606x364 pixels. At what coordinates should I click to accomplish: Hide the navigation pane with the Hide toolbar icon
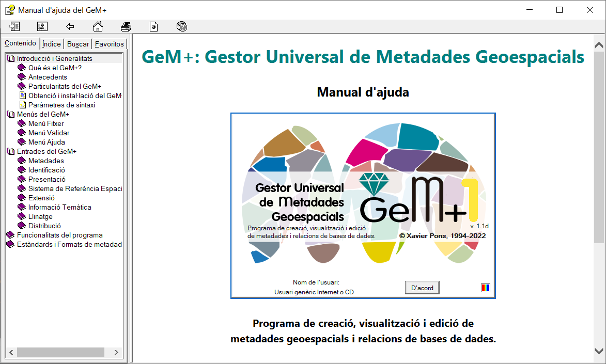pos(14,26)
